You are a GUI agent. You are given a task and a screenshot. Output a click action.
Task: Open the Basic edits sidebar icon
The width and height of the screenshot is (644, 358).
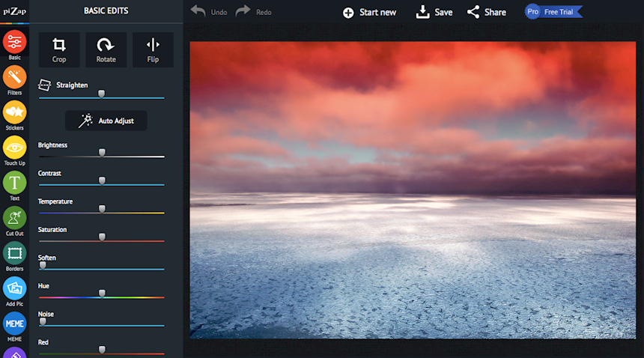pos(14,42)
